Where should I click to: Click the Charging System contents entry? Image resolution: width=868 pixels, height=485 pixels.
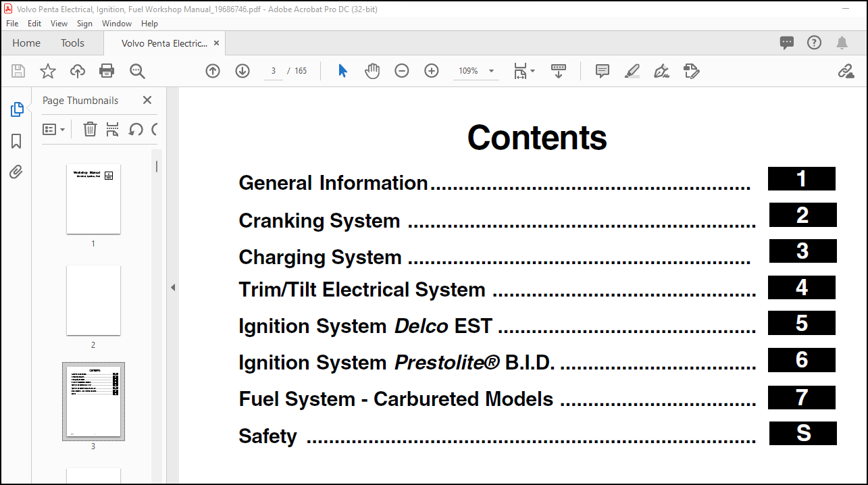[x=494, y=257]
